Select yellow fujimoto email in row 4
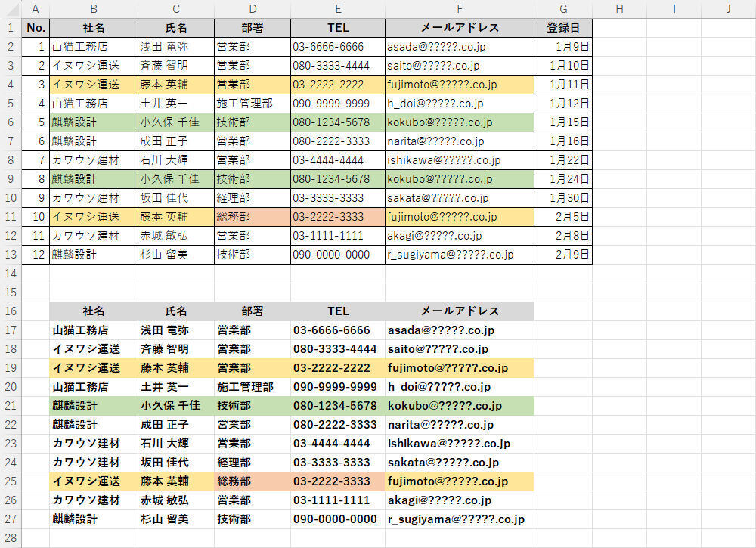756x548 pixels. 460,85
